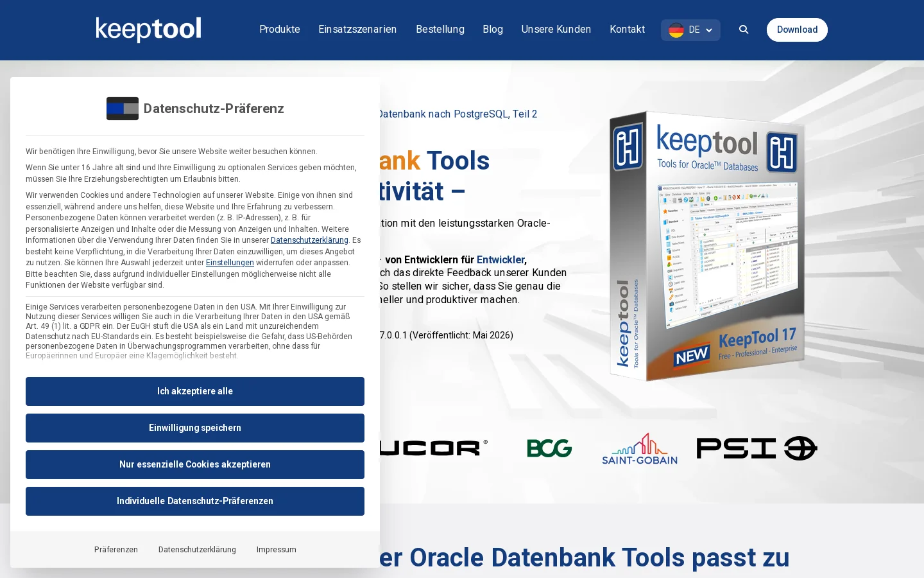Follow the blue Entwickler link
The width and height of the screenshot is (924, 578).
tap(501, 259)
